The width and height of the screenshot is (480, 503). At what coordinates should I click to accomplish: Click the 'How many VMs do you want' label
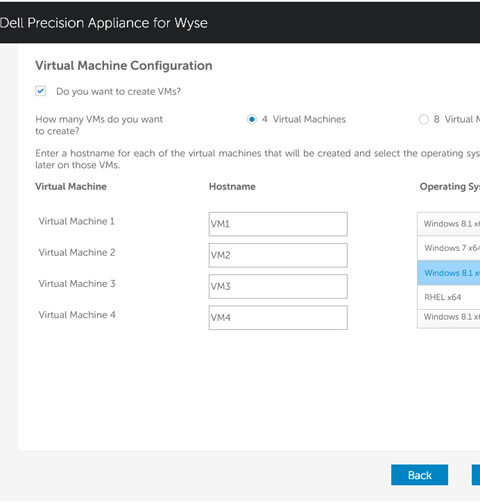pyautogui.click(x=99, y=125)
